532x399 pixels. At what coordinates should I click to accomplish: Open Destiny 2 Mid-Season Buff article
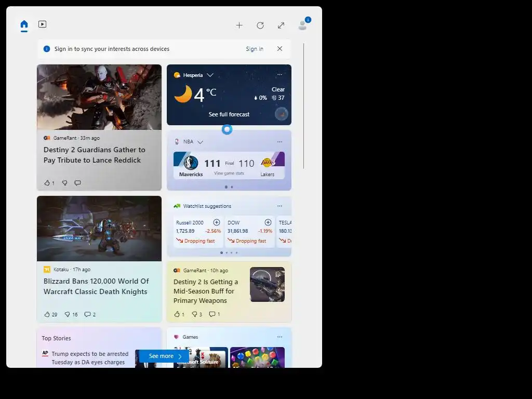(206, 291)
